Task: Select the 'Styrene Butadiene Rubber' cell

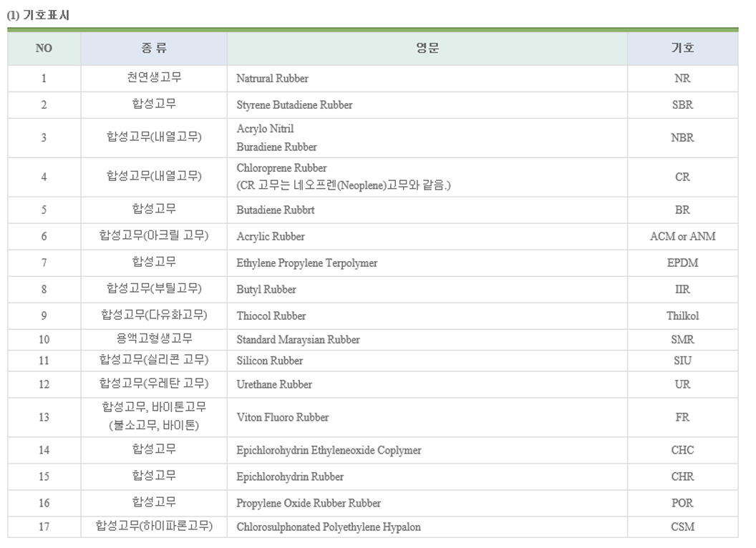Action: 294,104
